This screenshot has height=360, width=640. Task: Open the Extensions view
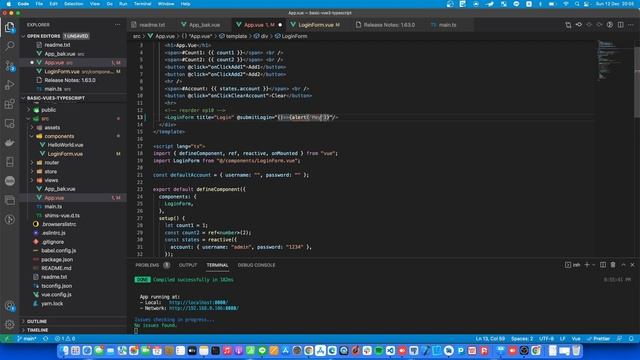9,104
